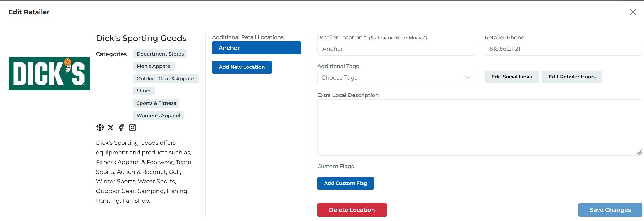Click the Additional Retail Locations label
The width and height of the screenshot is (644, 221).
pos(248,37)
